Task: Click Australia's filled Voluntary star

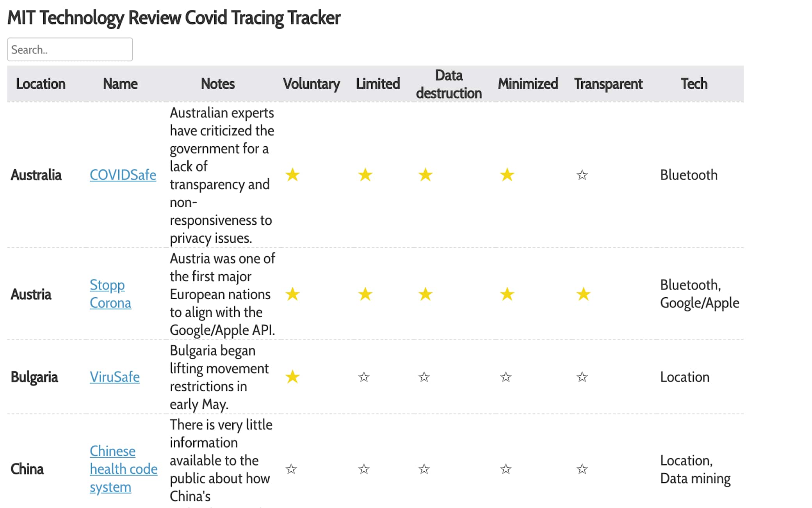Action: coord(292,175)
